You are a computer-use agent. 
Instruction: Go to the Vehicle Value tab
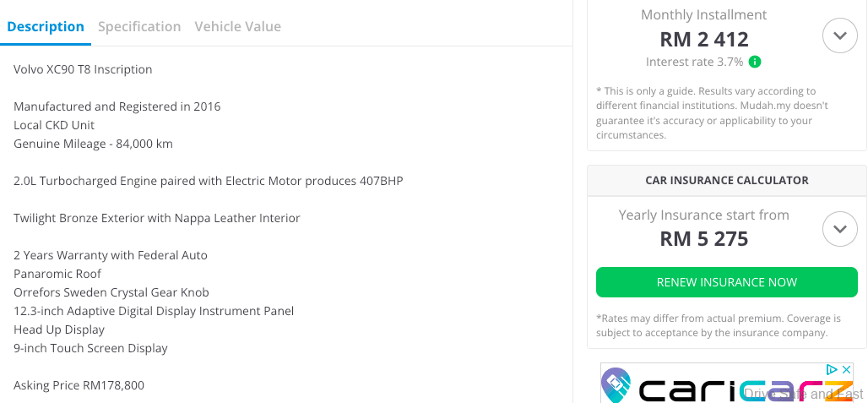(237, 26)
